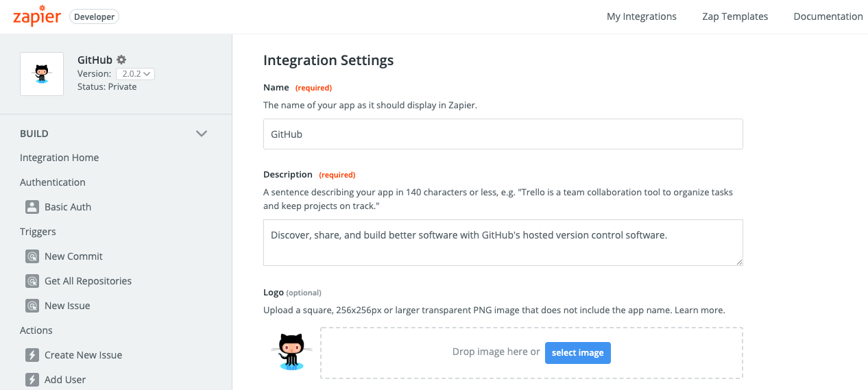Open settings gear next to GitHub
The height and width of the screenshot is (390, 868).
pos(121,60)
